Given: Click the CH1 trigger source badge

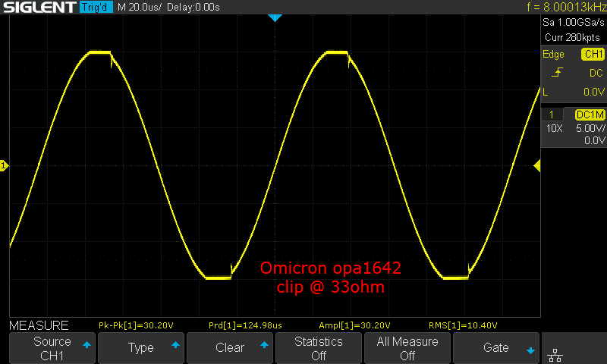Looking at the screenshot, I should (x=593, y=54).
